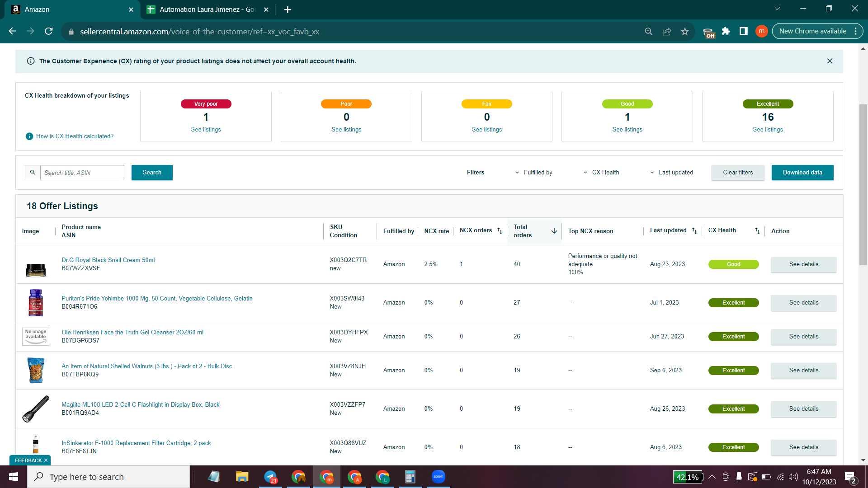Expand the Last updated filter
This screenshot has width=868, height=488.
pos(671,173)
